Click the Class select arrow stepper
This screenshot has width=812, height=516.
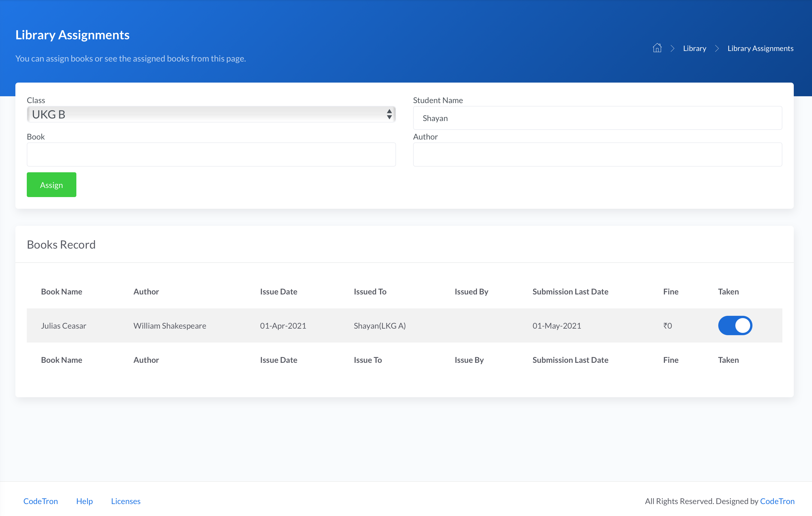[389, 114]
